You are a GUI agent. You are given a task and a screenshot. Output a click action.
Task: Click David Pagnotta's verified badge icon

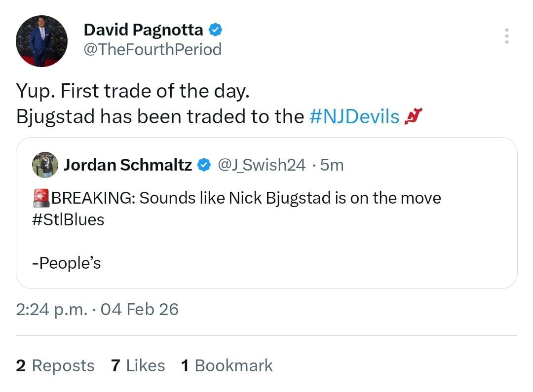coord(216,29)
